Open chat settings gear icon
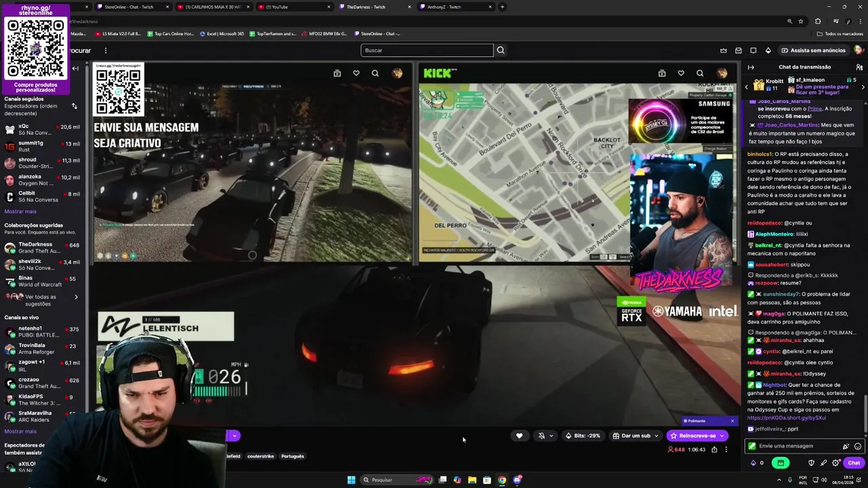 (835, 463)
